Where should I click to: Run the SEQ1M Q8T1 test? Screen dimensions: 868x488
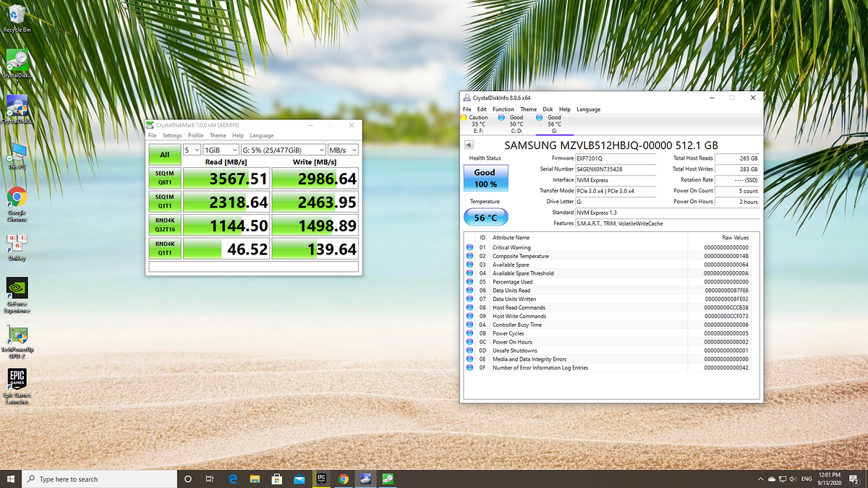pos(165,179)
